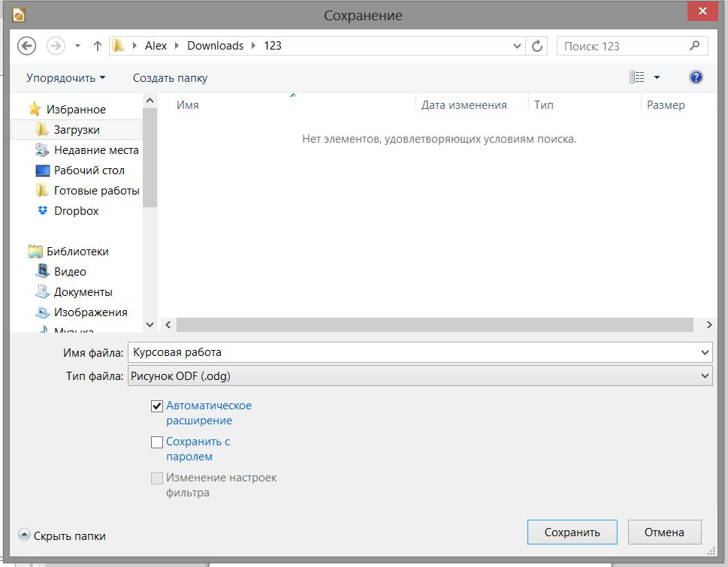
Task: Select Видео library in sidebar
Action: [x=70, y=272]
